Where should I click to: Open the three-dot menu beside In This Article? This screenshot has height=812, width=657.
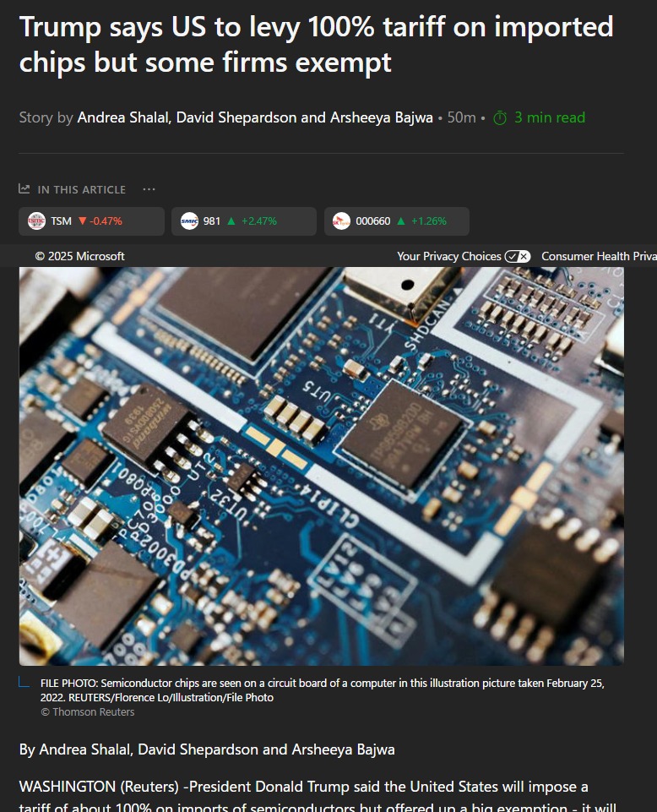(x=149, y=189)
